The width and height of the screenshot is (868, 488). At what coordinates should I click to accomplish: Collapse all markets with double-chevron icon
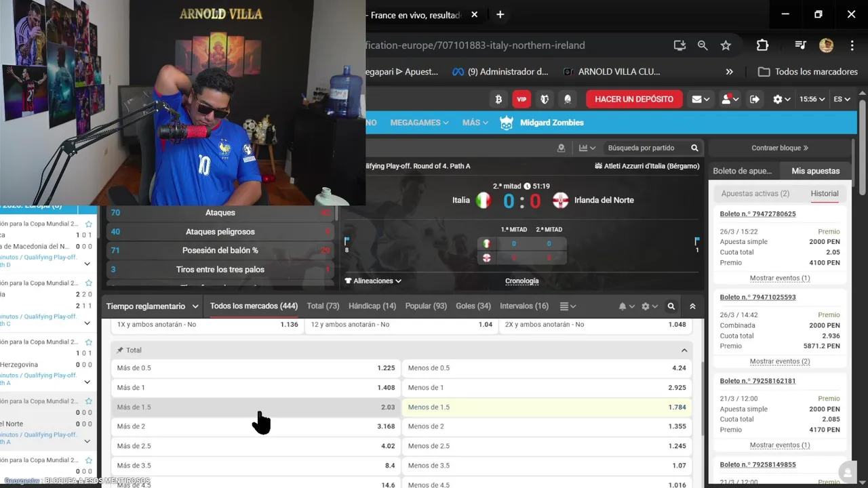click(x=692, y=306)
